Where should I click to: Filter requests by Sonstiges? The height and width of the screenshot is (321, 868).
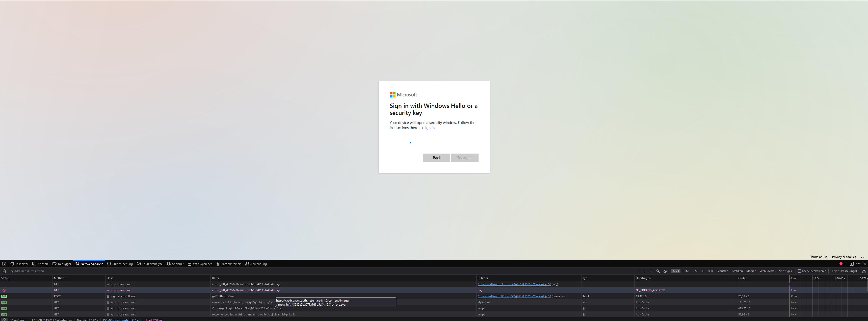785,271
